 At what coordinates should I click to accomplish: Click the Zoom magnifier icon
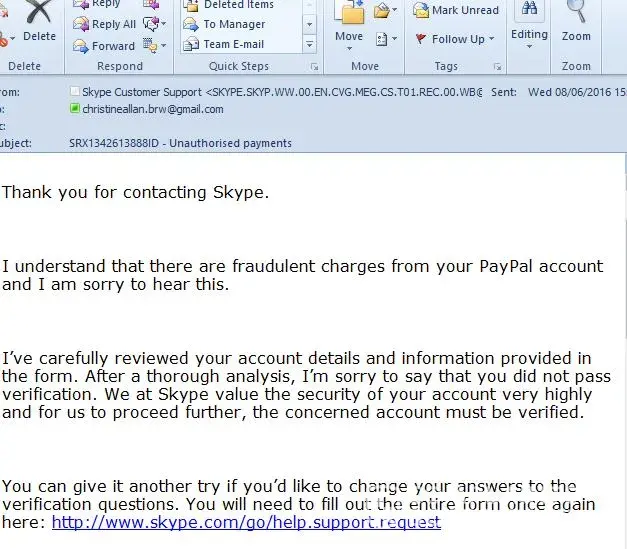(x=576, y=12)
